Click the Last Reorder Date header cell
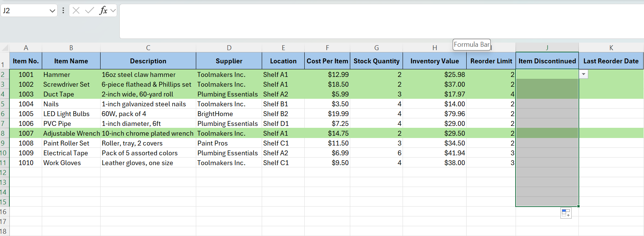 (x=610, y=61)
